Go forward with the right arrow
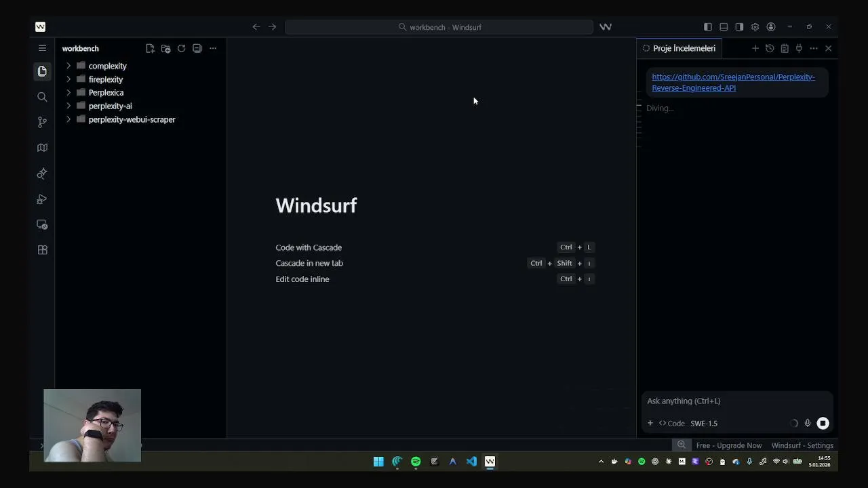868x488 pixels. coord(272,27)
